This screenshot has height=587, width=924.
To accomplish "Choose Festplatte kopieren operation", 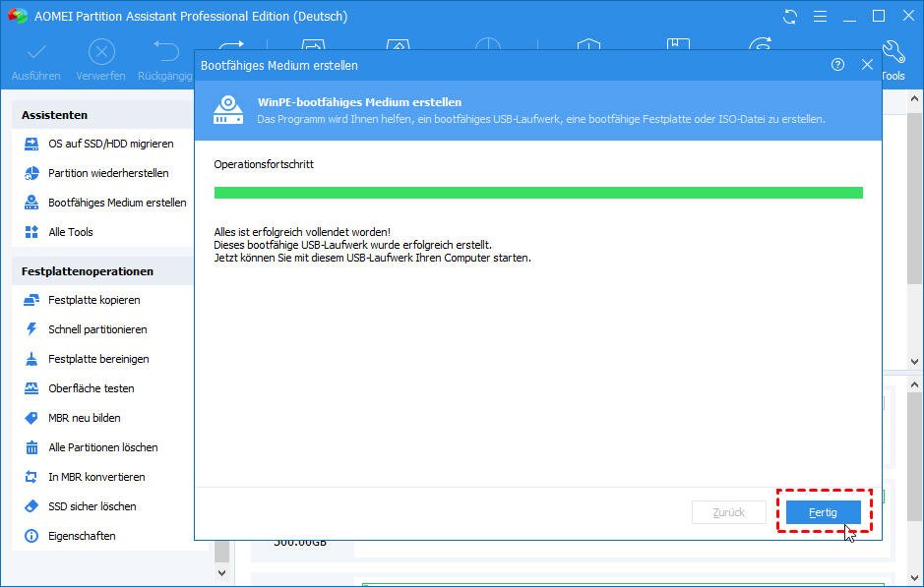I will 94,300.
